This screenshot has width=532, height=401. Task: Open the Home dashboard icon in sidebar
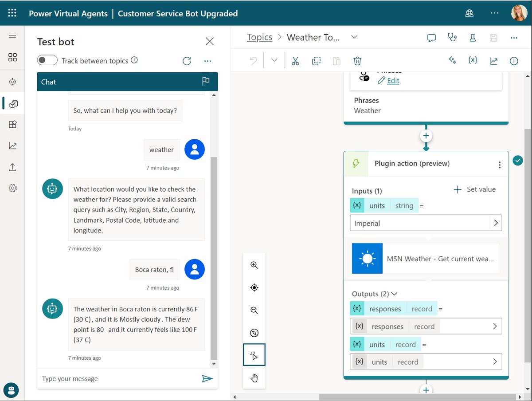[12, 57]
